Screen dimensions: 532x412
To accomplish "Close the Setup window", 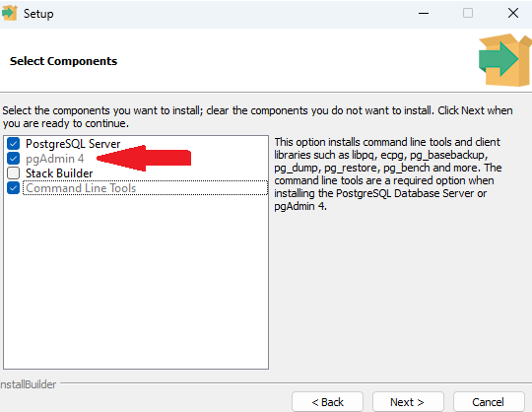I will (x=513, y=13).
